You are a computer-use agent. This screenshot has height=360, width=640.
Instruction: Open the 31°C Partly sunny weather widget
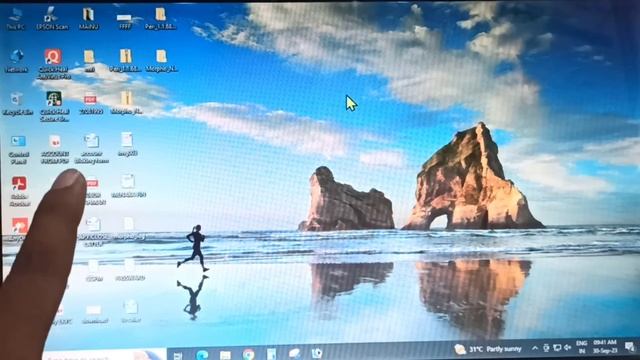[x=488, y=349]
